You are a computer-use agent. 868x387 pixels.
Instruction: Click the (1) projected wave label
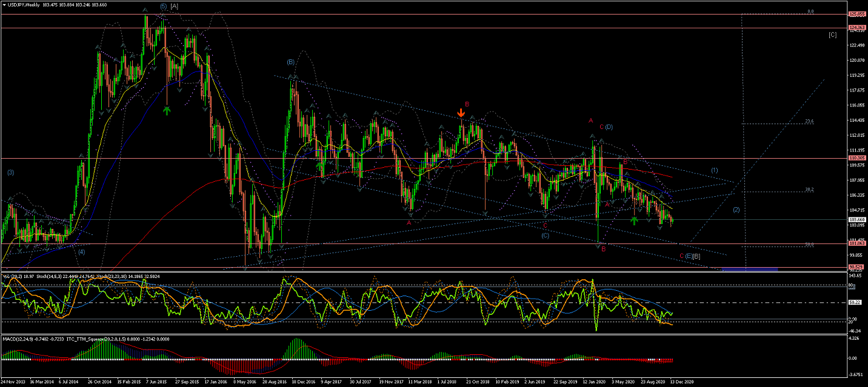point(714,170)
